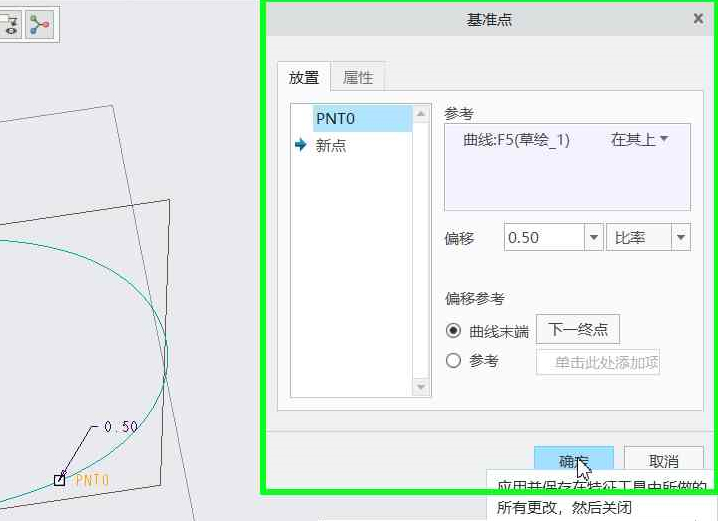Close the 基准点 dialog with the X
This screenshot has width=718, height=521.
[697, 19]
